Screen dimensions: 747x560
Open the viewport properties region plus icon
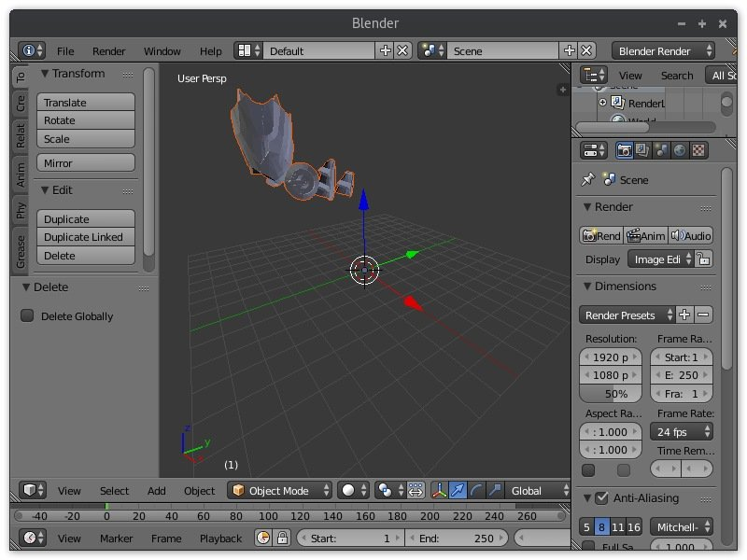tap(563, 90)
